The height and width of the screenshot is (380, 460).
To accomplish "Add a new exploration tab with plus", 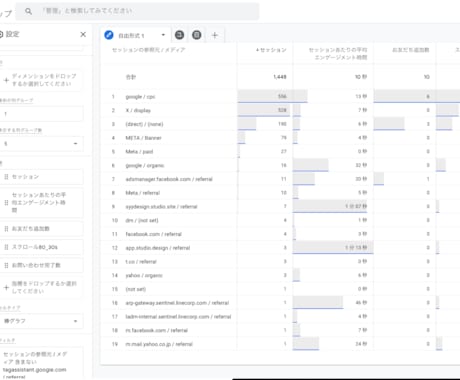I will 215,35.
